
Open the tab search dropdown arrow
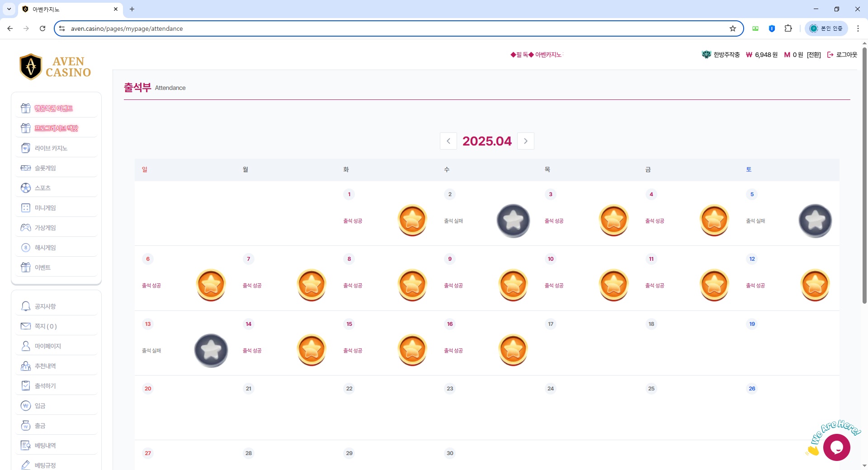point(9,9)
